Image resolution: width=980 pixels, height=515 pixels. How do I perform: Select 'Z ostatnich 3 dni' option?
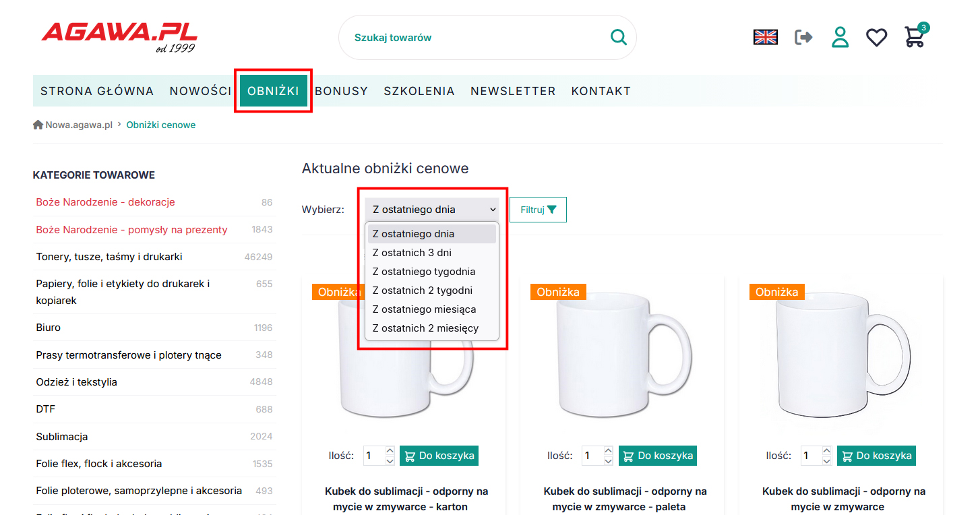click(x=412, y=253)
